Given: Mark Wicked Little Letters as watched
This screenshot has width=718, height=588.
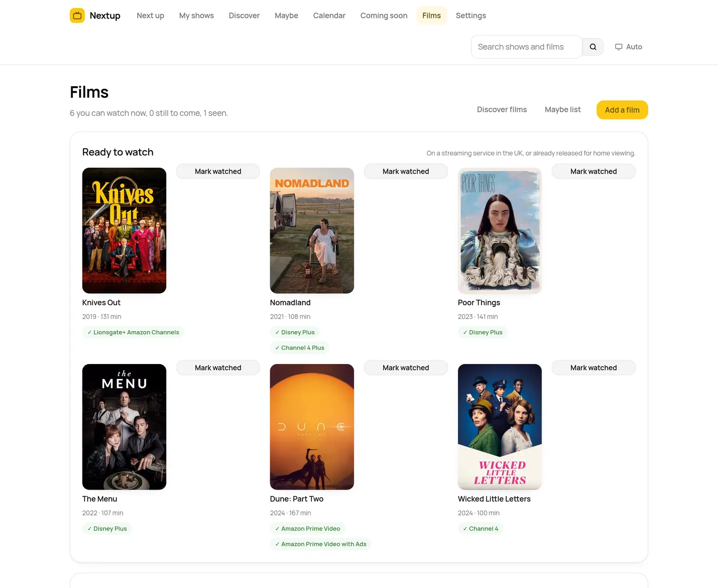Looking at the screenshot, I should (x=593, y=368).
